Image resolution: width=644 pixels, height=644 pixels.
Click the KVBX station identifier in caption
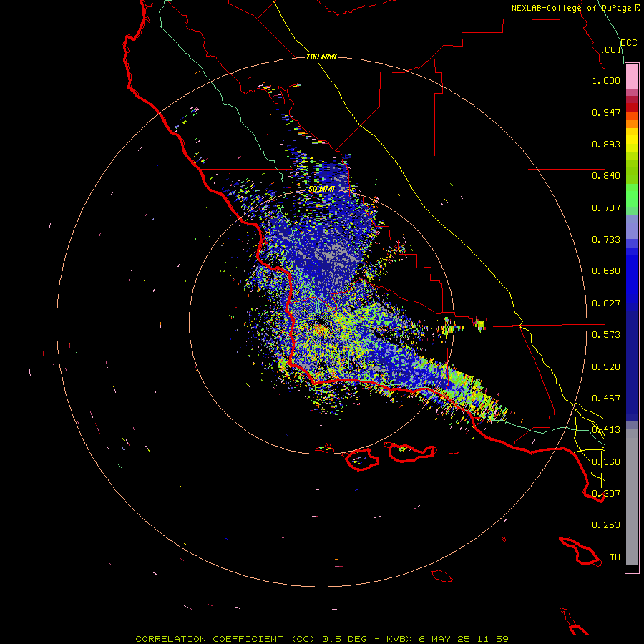399,639
